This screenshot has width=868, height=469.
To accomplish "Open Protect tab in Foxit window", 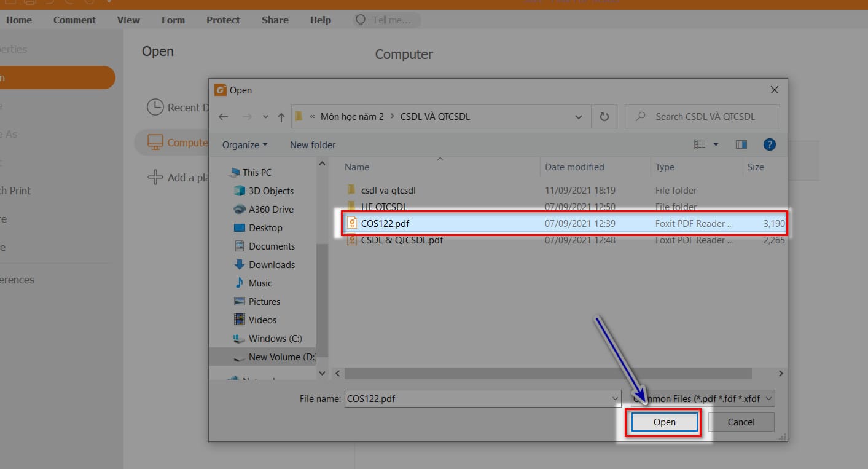I will pos(223,20).
